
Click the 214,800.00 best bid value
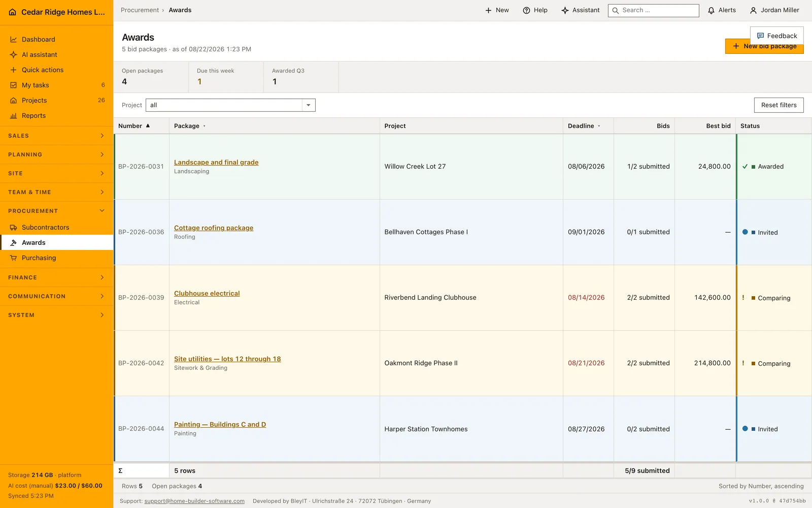(x=712, y=363)
